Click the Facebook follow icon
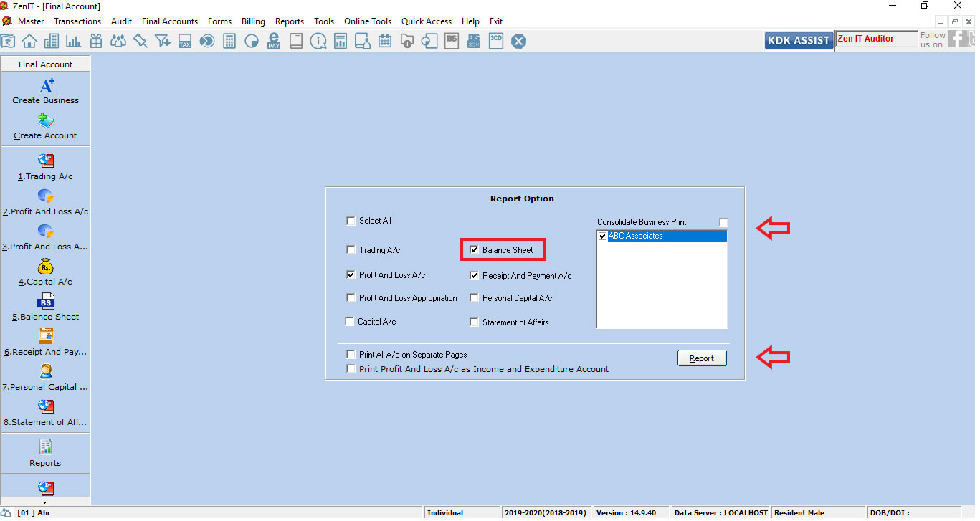 (x=957, y=39)
